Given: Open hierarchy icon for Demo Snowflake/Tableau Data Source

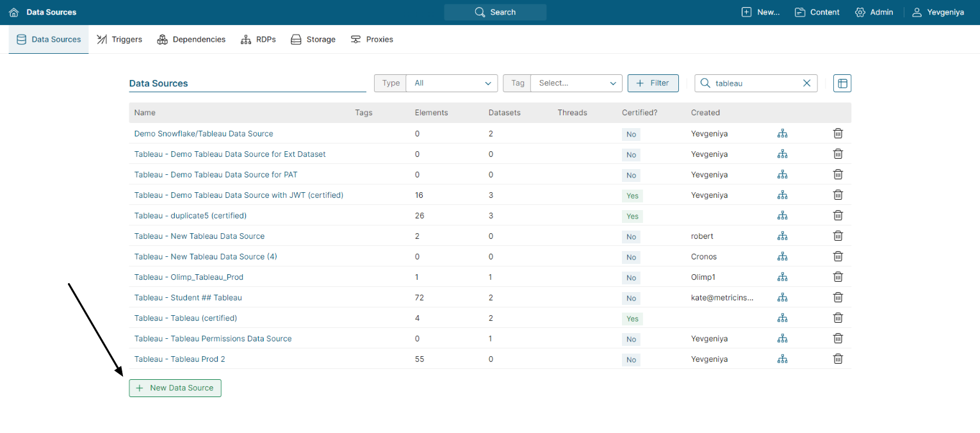Looking at the screenshot, I should [x=782, y=134].
